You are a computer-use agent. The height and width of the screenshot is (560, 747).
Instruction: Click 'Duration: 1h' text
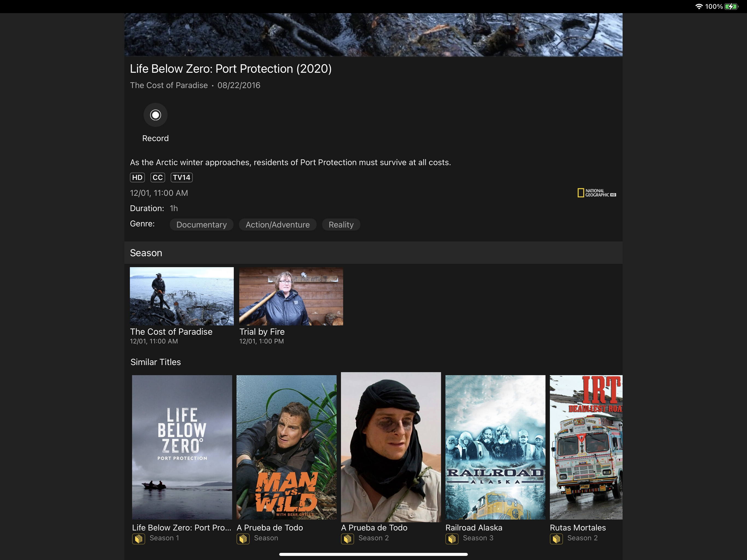[154, 208]
